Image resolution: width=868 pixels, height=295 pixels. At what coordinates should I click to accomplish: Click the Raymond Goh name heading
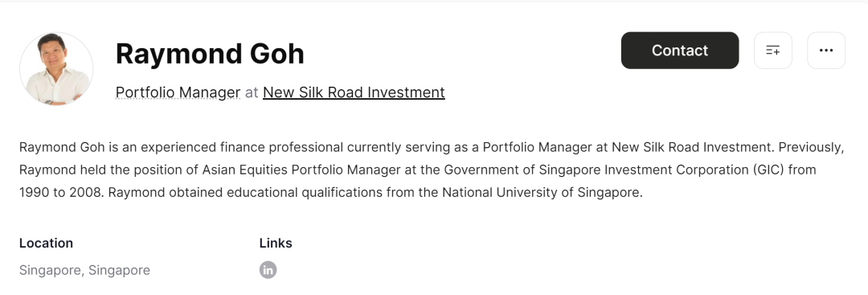tap(210, 54)
